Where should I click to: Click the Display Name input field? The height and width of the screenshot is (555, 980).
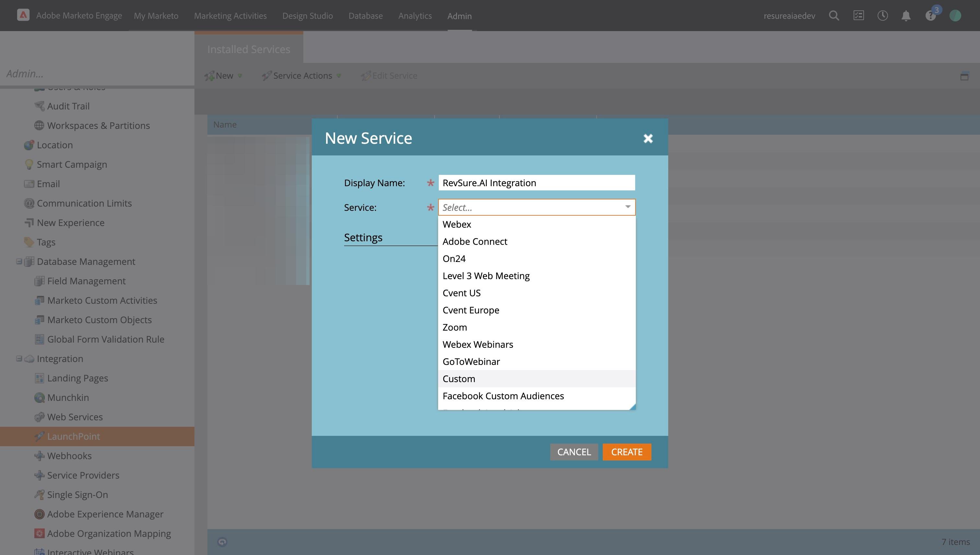point(536,183)
